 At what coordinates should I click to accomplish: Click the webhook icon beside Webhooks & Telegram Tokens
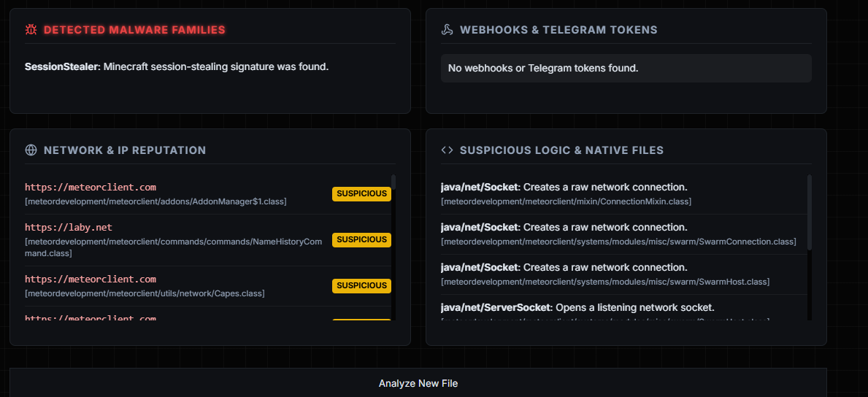(x=448, y=30)
